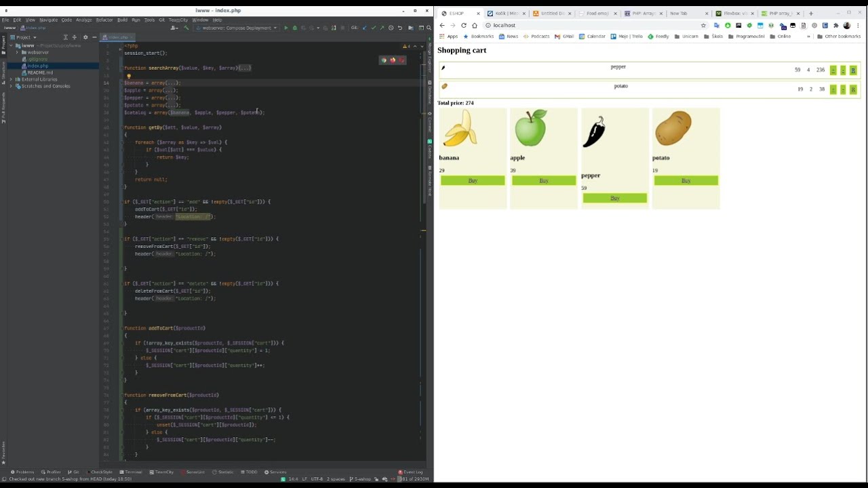Expand folded searchArray function body
The width and height of the screenshot is (868, 488).
pos(244,68)
